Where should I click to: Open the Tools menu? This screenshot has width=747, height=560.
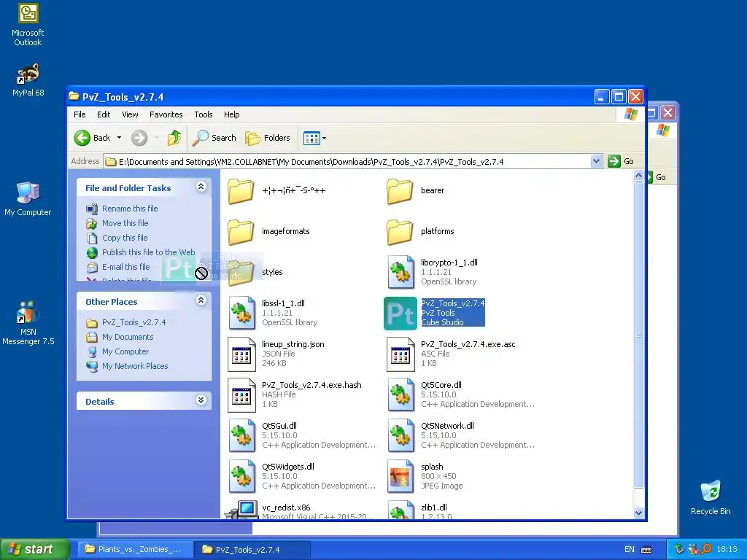pos(204,114)
